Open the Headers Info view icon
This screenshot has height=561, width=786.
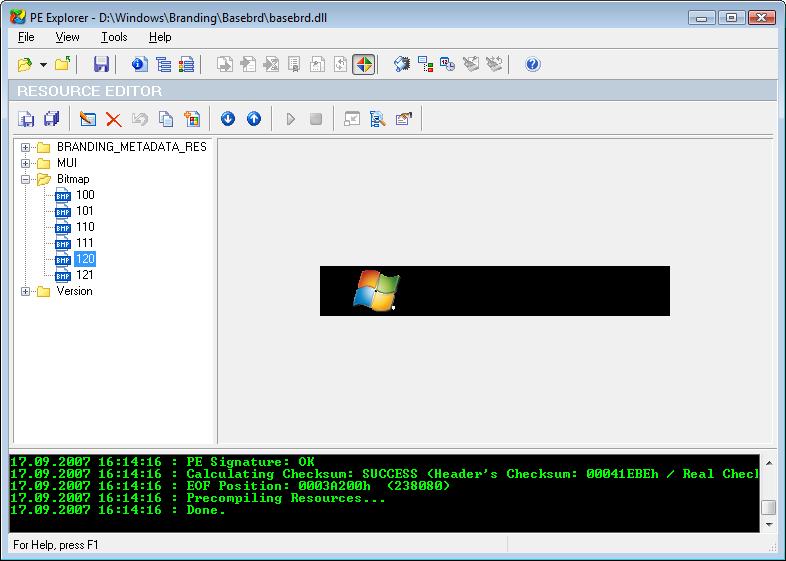[x=140, y=64]
